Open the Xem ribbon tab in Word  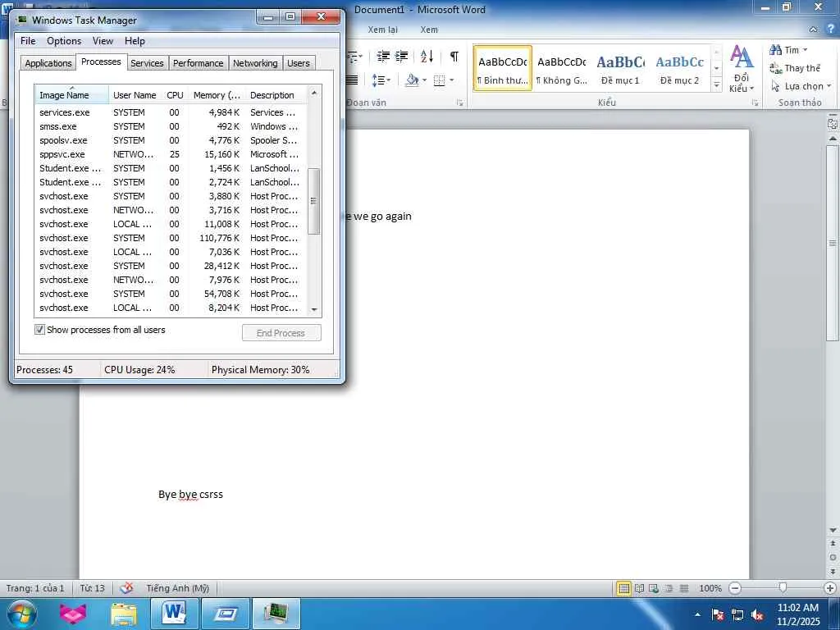click(x=428, y=30)
